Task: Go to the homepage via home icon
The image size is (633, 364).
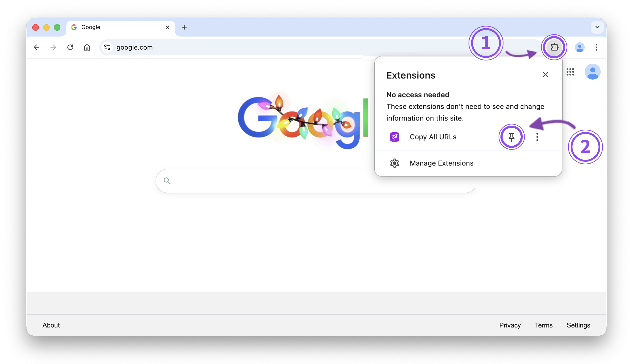Action: (87, 47)
